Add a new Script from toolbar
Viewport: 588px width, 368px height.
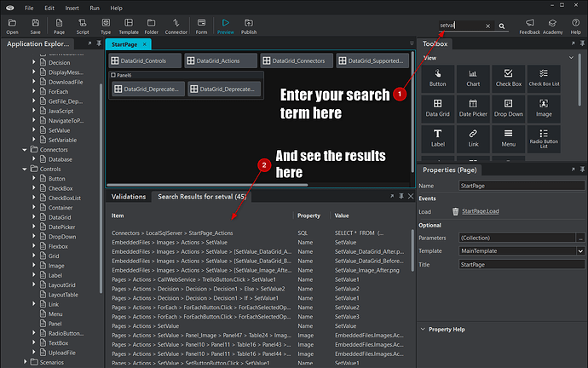tap(83, 26)
